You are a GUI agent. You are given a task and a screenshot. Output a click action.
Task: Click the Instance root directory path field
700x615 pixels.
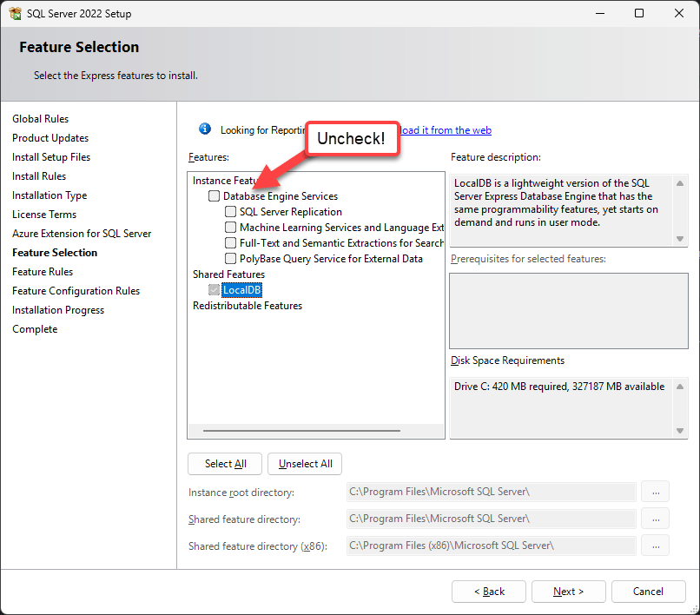tap(492, 492)
